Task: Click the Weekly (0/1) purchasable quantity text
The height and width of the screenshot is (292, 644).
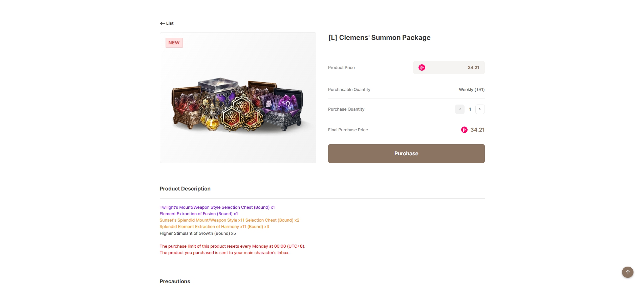Action: click(472, 90)
